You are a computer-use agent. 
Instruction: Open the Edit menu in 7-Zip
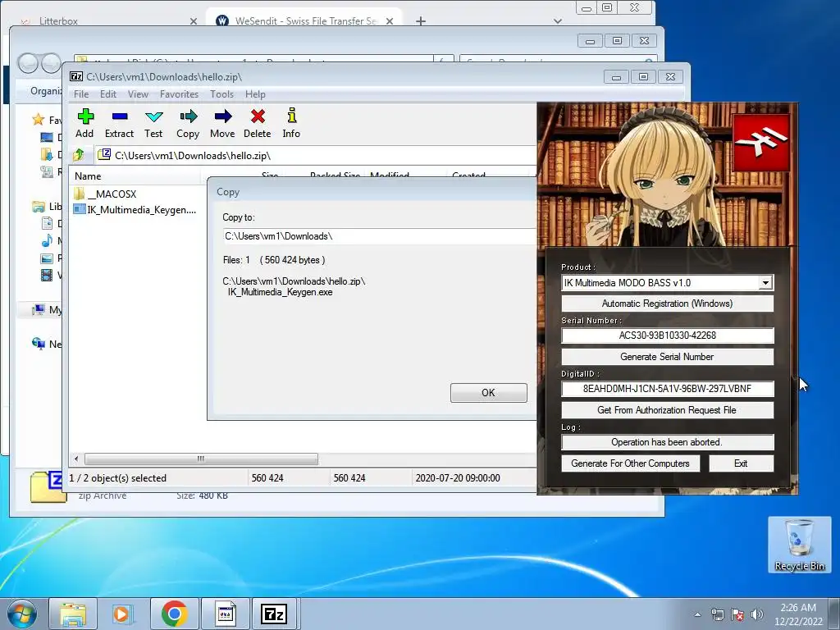(x=108, y=94)
